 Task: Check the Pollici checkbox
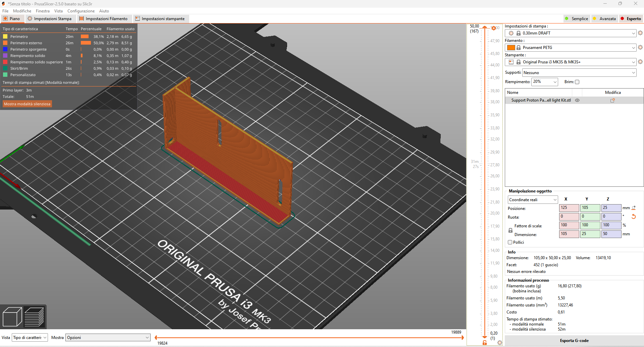(x=510, y=242)
